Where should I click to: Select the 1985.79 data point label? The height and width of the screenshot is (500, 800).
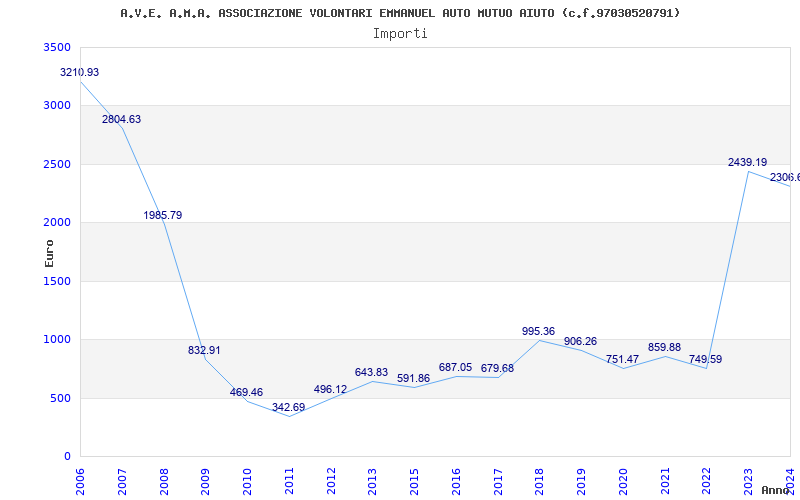coord(163,215)
